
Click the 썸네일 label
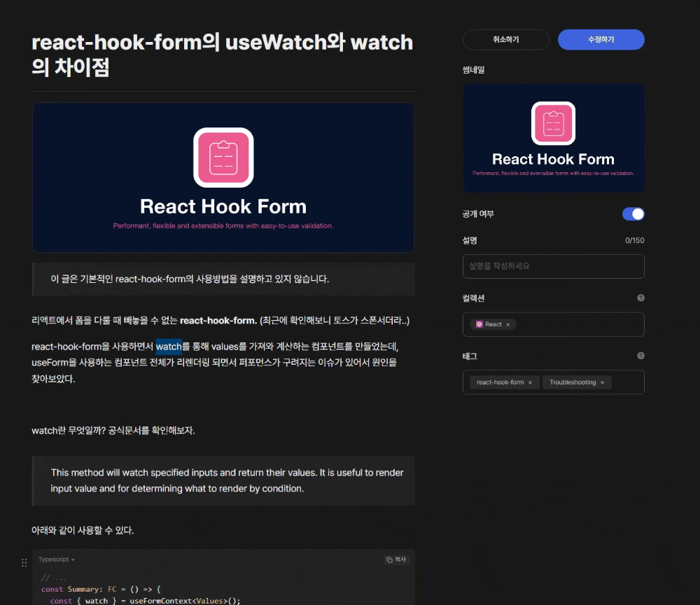tap(474, 69)
